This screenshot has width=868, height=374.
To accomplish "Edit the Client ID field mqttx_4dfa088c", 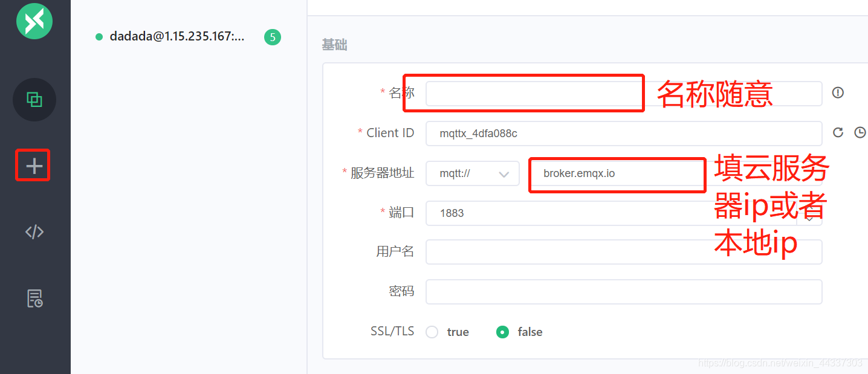I will [x=624, y=134].
